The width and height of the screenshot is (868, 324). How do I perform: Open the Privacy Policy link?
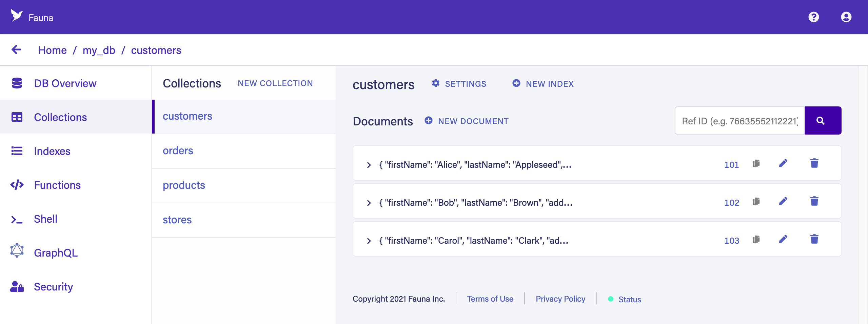tap(560, 299)
